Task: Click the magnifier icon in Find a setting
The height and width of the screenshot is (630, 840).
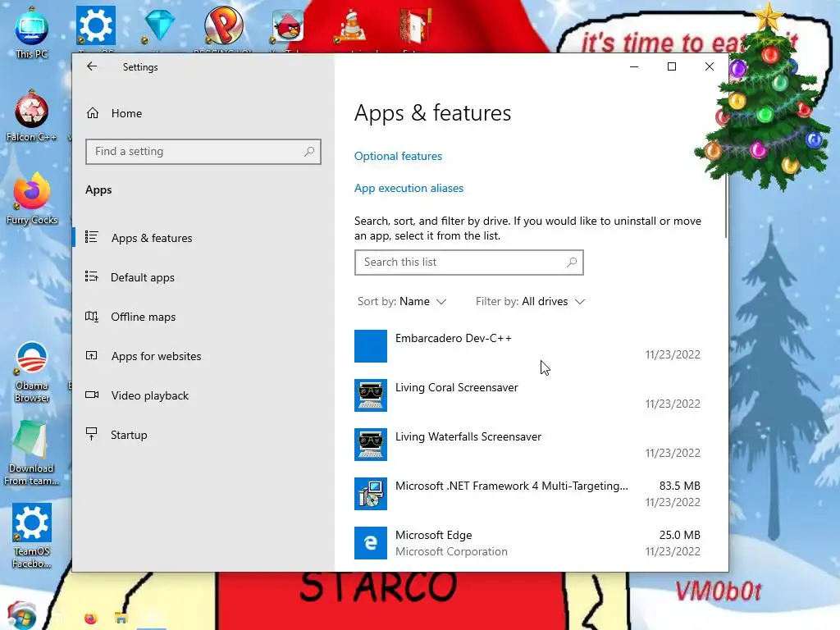Action: point(309,152)
